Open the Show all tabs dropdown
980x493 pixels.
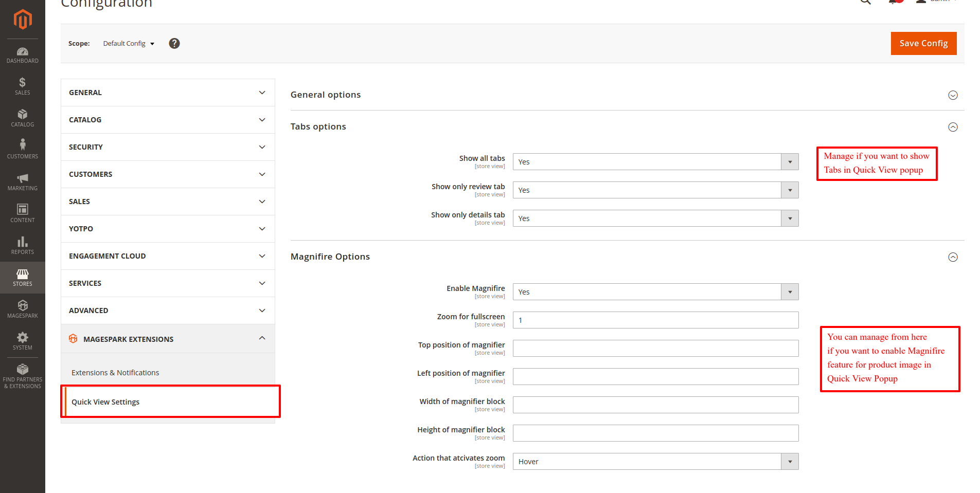pyautogui.click(x=655, y=162)
